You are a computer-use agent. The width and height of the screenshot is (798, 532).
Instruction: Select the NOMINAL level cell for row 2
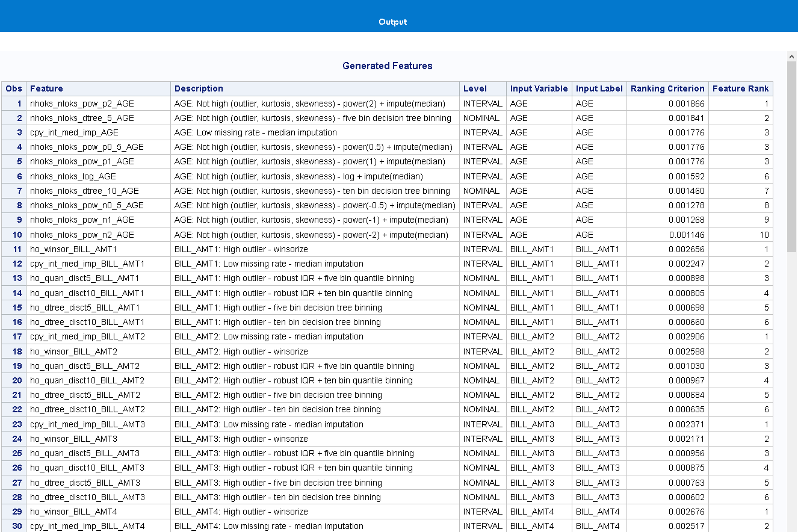[x=483, y=118]
